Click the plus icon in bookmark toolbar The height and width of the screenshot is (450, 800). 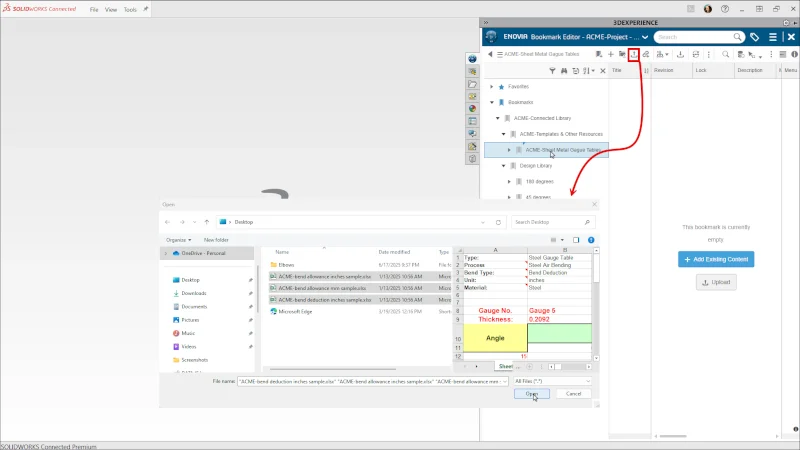(x=610, y=54)
